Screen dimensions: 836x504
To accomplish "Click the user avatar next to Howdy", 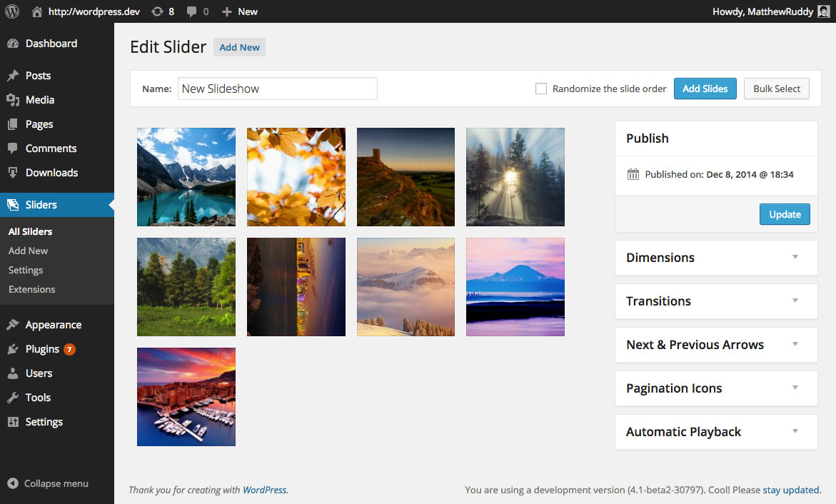I will pyautogui.click(x=824, y=11).
